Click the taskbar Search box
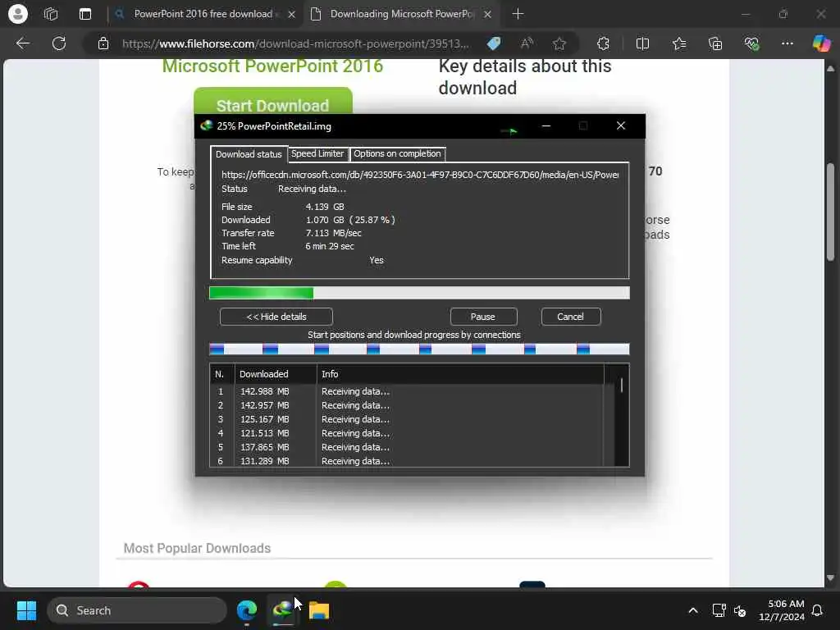This screenshot has width=840, height=630. [x=137, y=610]
